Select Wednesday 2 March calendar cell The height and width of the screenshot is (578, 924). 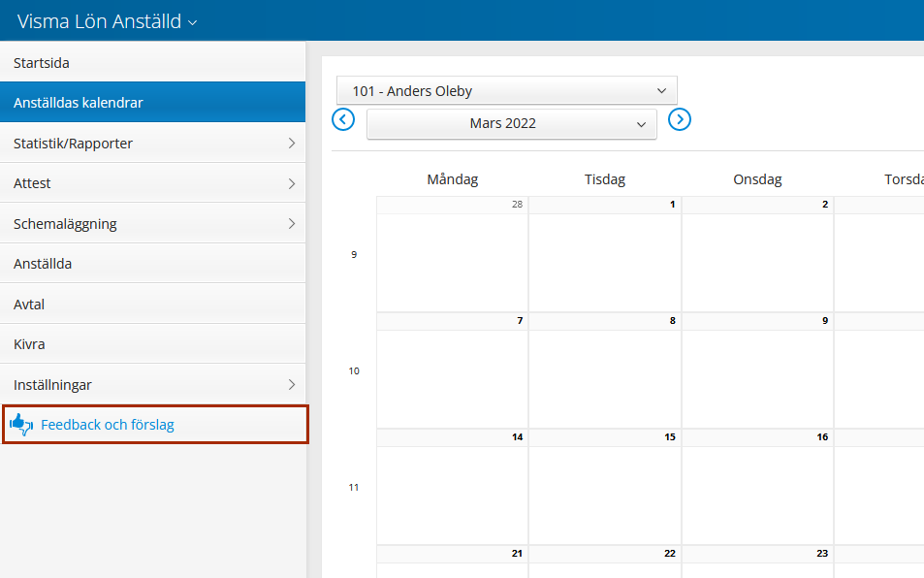point(758,254)
